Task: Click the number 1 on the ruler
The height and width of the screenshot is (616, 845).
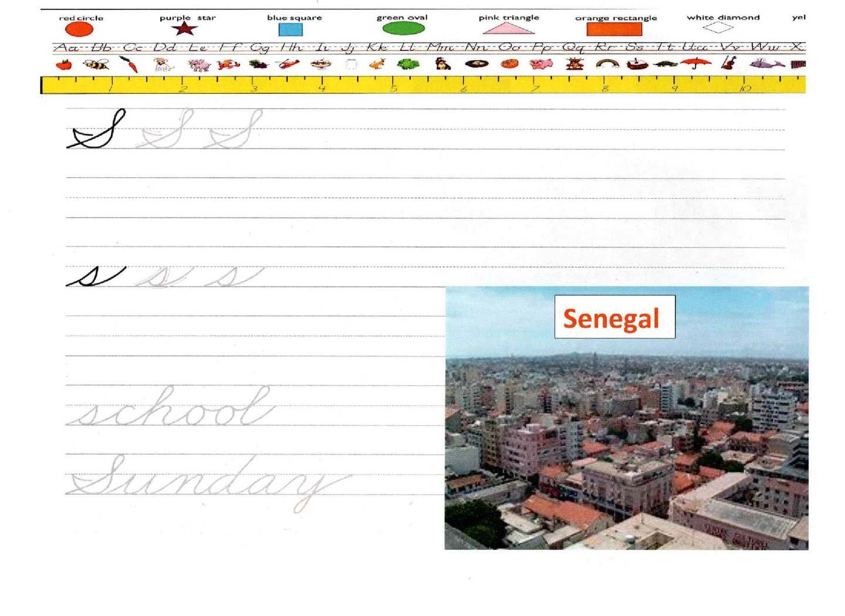Action: [x=111, y=89]
